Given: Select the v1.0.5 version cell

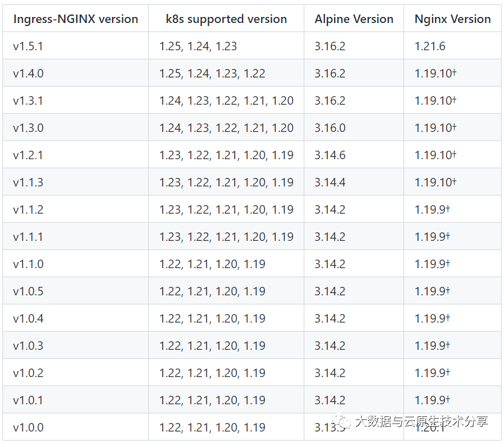Looking at the screenshot, I should click(76, 290).
